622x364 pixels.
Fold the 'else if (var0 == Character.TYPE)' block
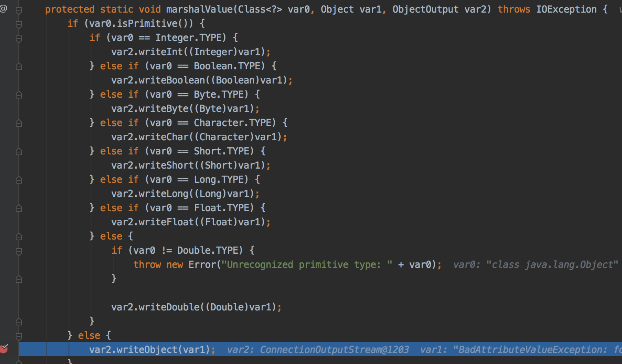(19, 123)
